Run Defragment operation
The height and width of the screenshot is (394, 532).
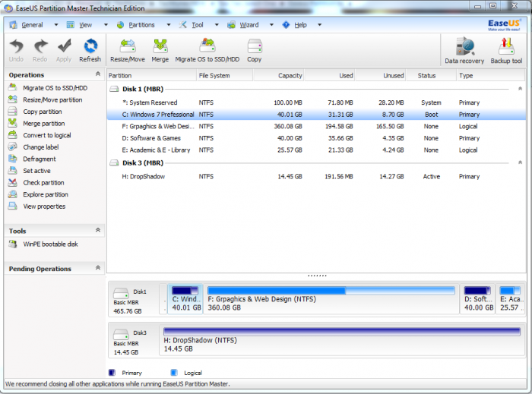pyautogui.click(x=32, y=159)
